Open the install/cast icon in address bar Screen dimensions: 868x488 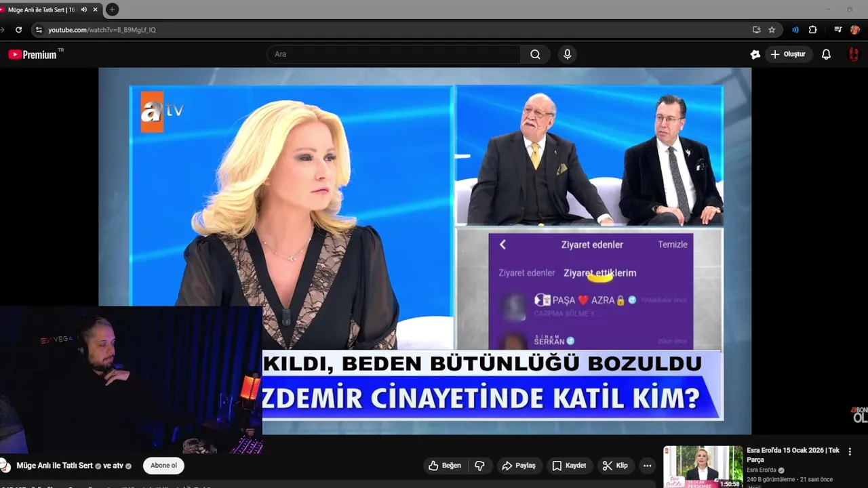point(756,30)
